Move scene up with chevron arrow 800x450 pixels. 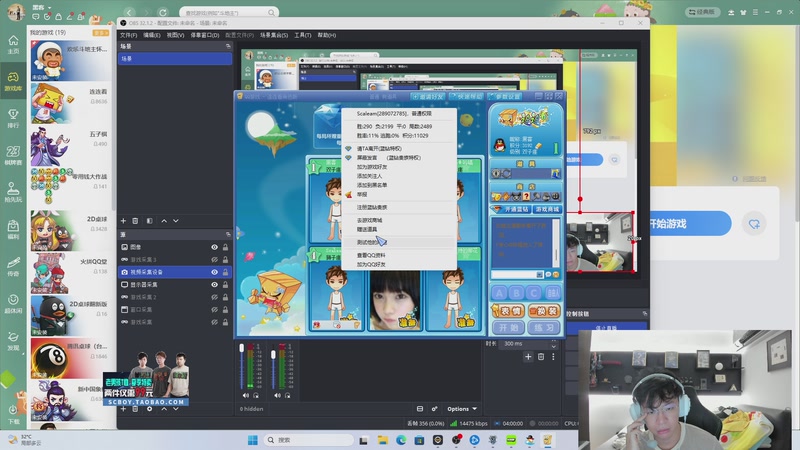(164, 221)
